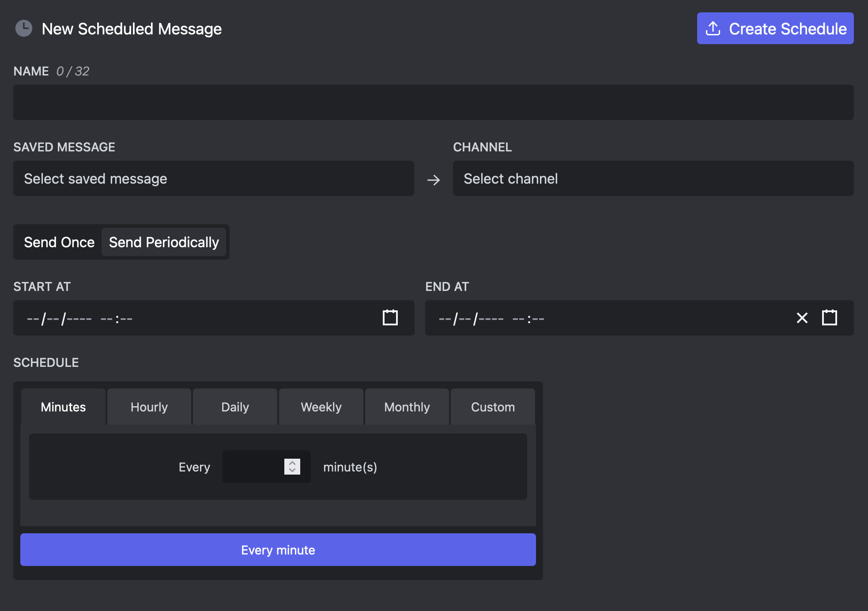Image resolution: width=868 pixels, height=611 pixels.
Task: Open the Custom schedule tab
Action: [x=493, y=407]
